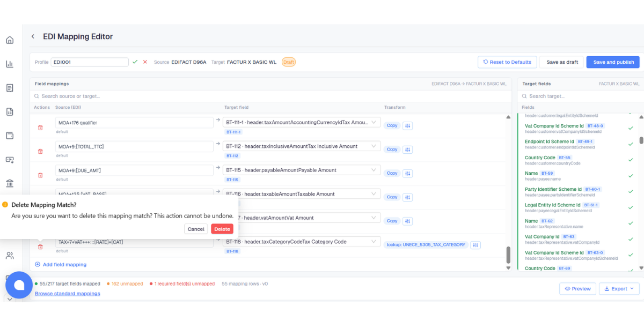This screenshot has width=644, height=336.
Task: Open the bank building icon in the sidebar
Action: click(x=10, y=183)
